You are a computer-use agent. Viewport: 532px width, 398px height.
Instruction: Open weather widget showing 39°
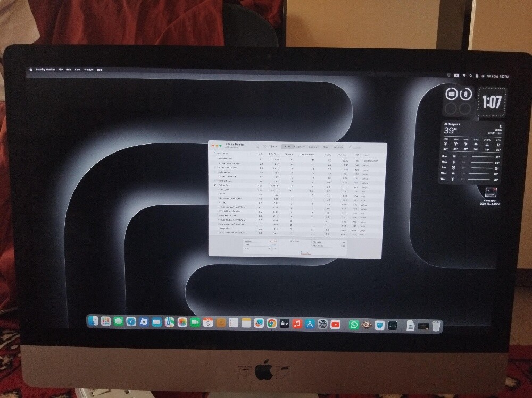pyautogui.click(x=471, y=152)
